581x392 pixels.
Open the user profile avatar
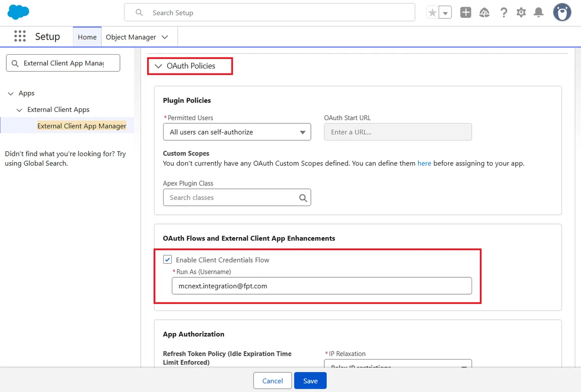pos(562,12)
